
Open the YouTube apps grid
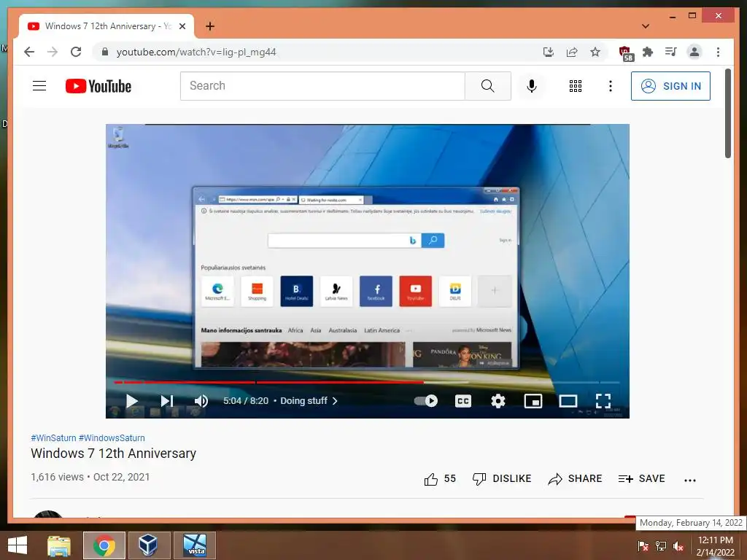coord(575,86)
